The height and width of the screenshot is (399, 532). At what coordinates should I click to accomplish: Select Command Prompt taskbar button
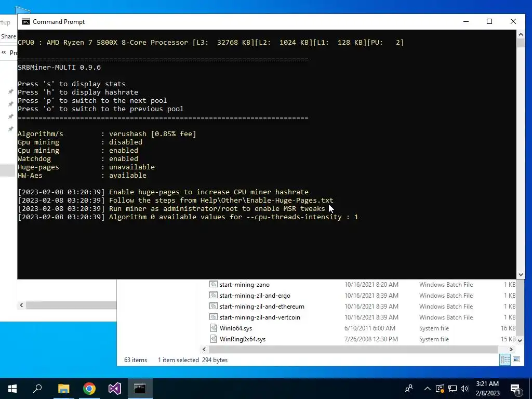tap(140, 389)
